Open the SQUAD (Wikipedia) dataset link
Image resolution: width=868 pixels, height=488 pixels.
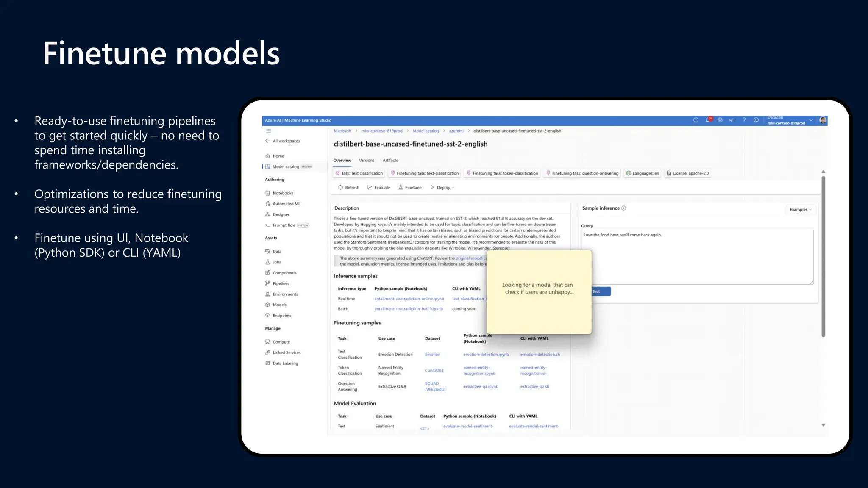(435, 387)
